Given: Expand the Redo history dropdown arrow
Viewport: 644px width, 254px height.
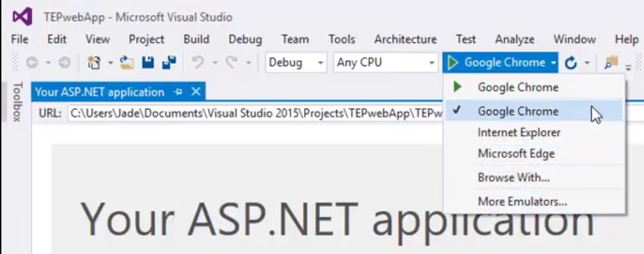Looking at the screenshot, I should (248, 63).
